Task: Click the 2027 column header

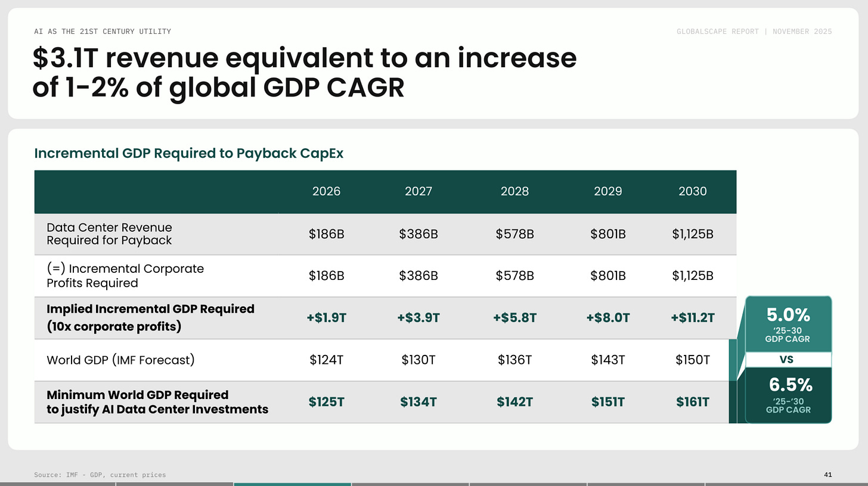Action: 418,191
